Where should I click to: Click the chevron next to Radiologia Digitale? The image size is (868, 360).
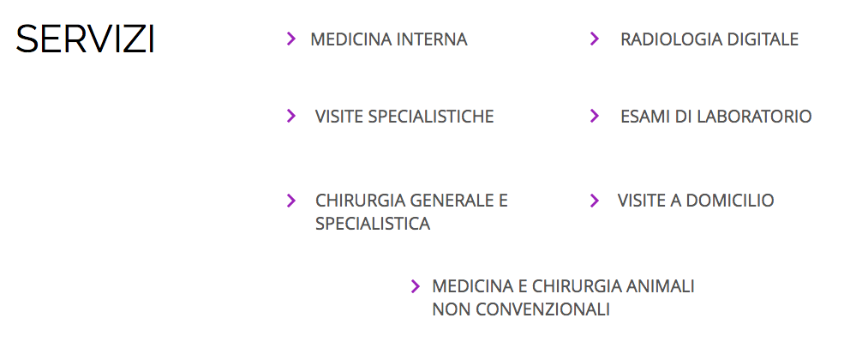(595, 39)
